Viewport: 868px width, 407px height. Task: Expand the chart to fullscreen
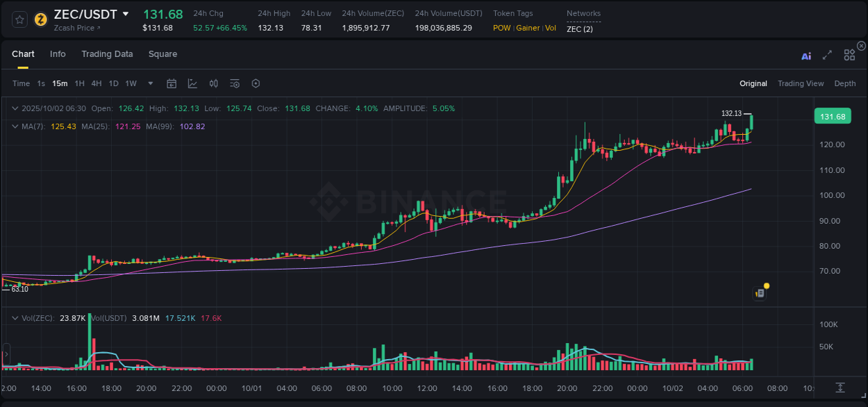pos(826,55)
